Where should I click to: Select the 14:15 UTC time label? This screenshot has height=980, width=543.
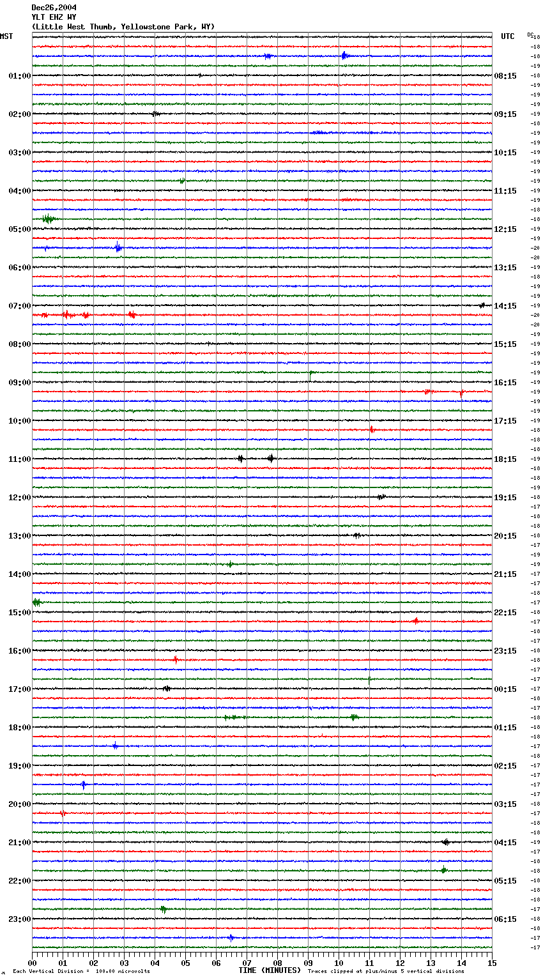coord(505,306)
